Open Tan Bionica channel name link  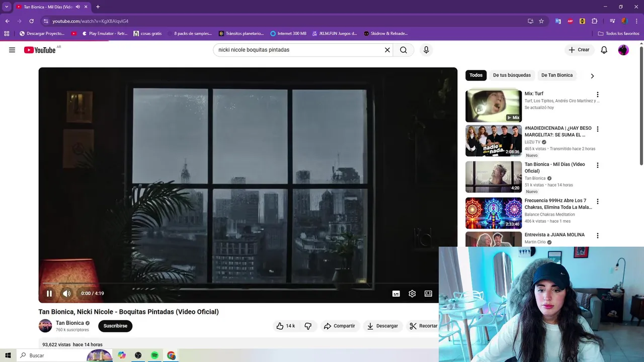69,323
